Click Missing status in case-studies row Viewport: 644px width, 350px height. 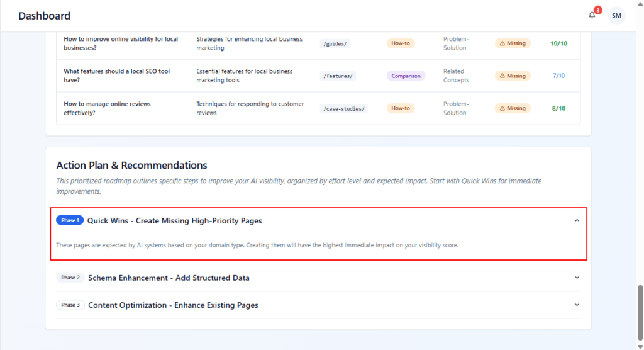click(x=513, y=108)
